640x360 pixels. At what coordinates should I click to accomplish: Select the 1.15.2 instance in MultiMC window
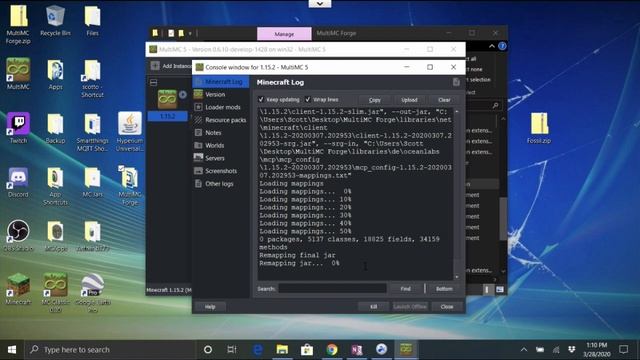coord(167,116)
